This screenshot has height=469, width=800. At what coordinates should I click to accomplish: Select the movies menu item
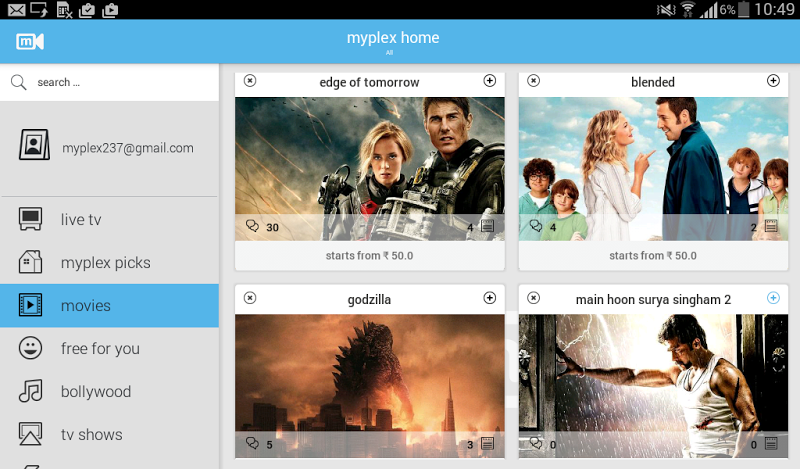point(109,306)
